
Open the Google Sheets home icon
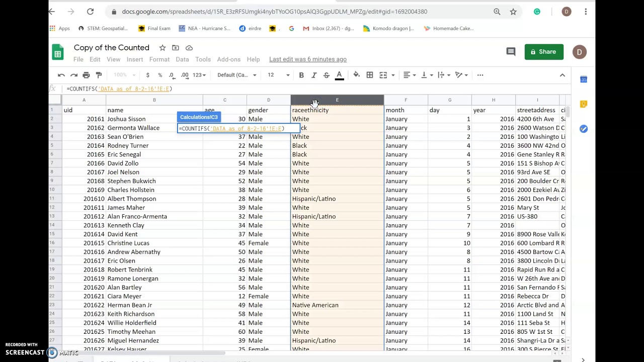[x=58, y=52]
